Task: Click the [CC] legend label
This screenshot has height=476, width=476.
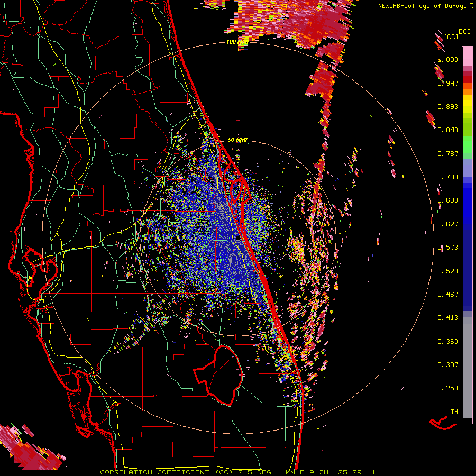Action: (451, 36)
